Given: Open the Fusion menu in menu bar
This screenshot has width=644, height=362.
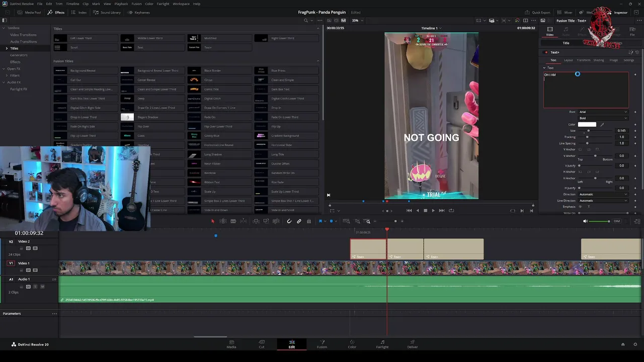Looking at the screenshot, I should [x=136, y=4].
